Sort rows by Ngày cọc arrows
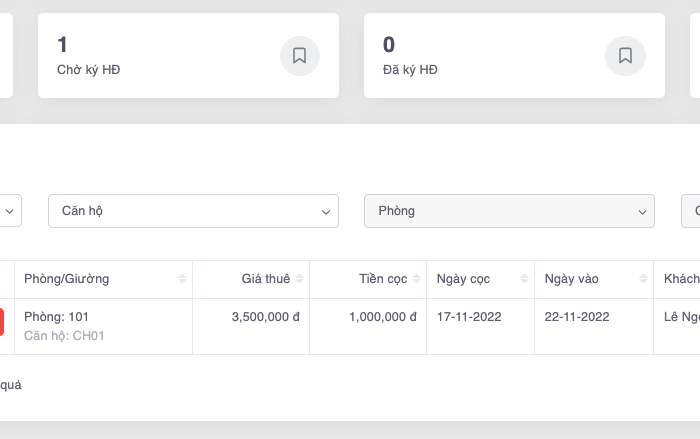This screenshot has height=439, width=700. (523, 279)
